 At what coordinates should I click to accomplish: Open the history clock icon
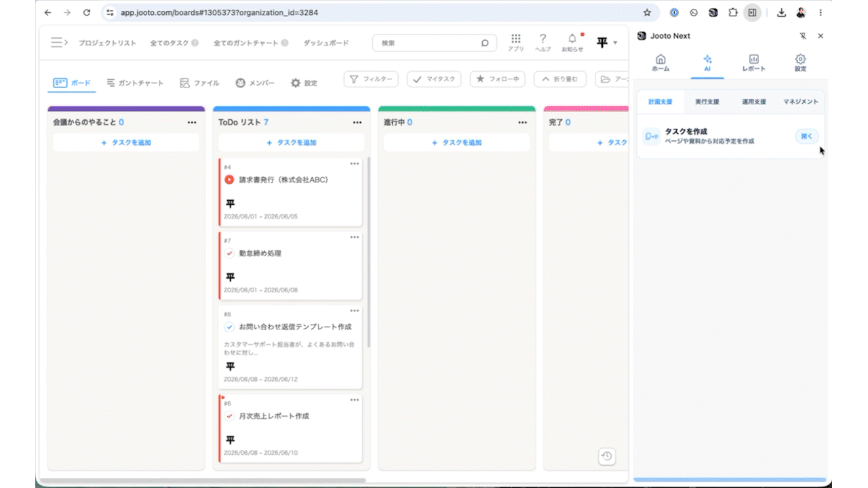[x=607, y=456]
